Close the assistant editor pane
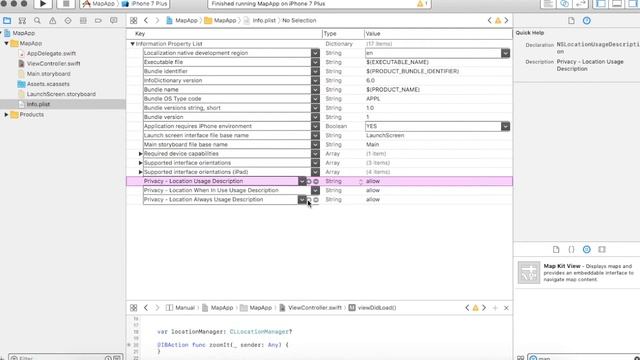The image size is (640, 360). [506, 308]
